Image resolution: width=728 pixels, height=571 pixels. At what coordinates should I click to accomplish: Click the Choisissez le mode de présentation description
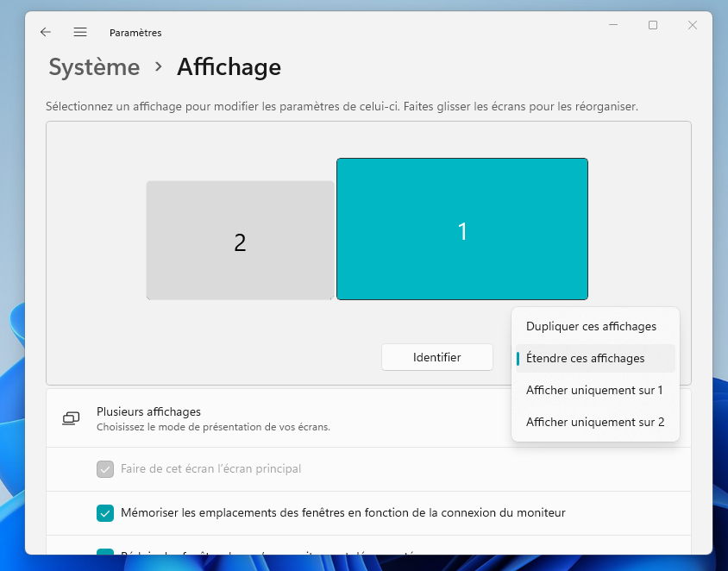coord(213,427)
